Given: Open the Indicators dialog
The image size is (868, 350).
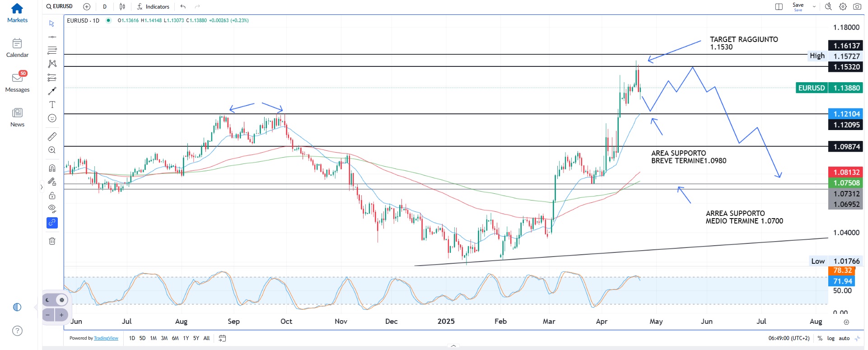Looking at the screenshot, I should (153, 6).
